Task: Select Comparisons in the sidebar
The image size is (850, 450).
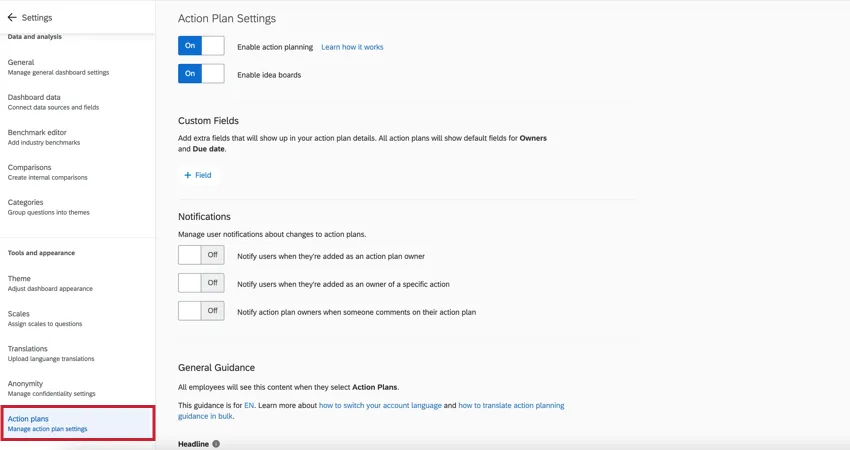Action: (x=47, y=172)
